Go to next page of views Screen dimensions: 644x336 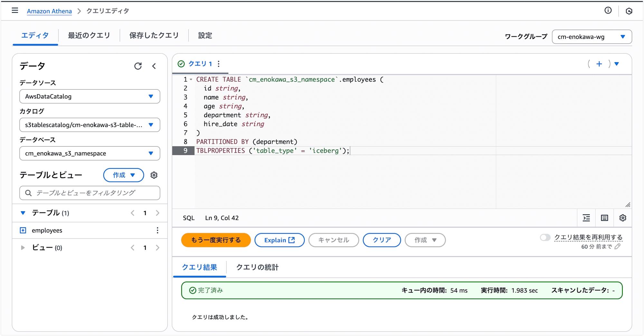tap(157, 248)
